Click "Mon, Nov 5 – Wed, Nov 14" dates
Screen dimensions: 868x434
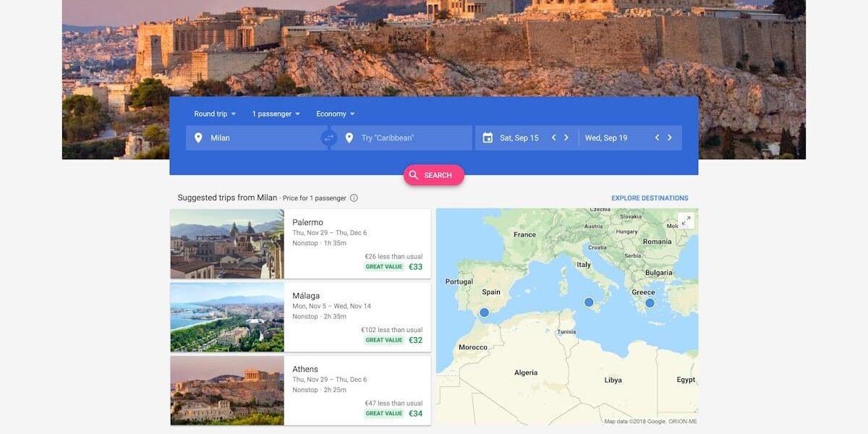click(331, 306)
